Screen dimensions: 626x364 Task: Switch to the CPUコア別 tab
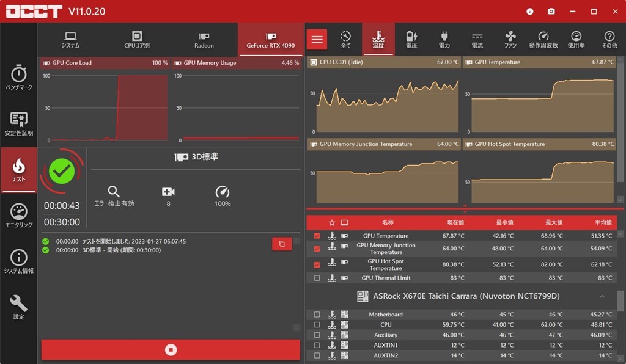pyautogui.click(x=137, y=40)
